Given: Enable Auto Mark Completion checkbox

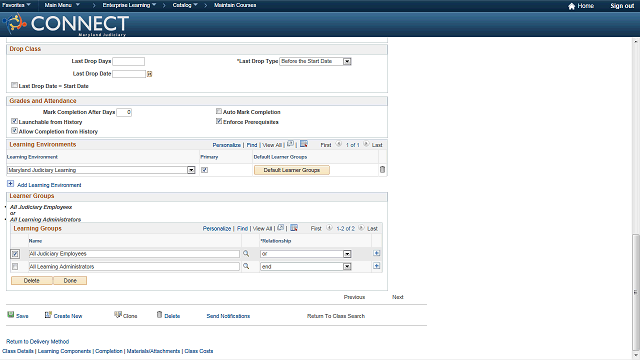Looking at the screenshot, I should [x=219, y=111].
